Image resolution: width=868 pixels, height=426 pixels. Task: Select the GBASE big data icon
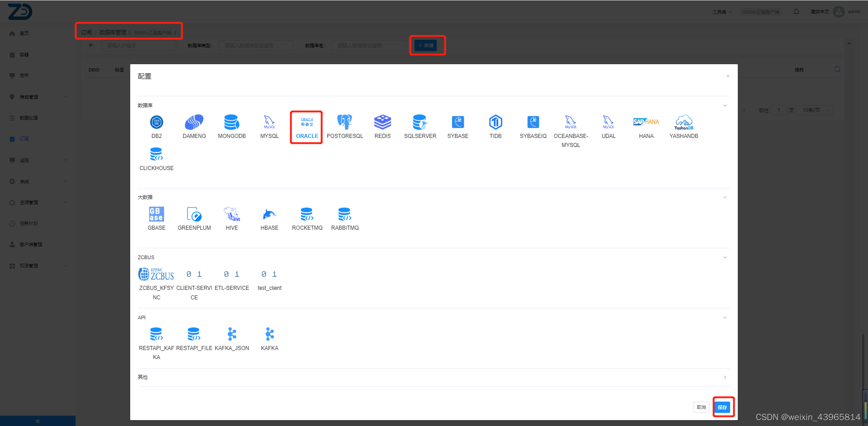[156, 214]
